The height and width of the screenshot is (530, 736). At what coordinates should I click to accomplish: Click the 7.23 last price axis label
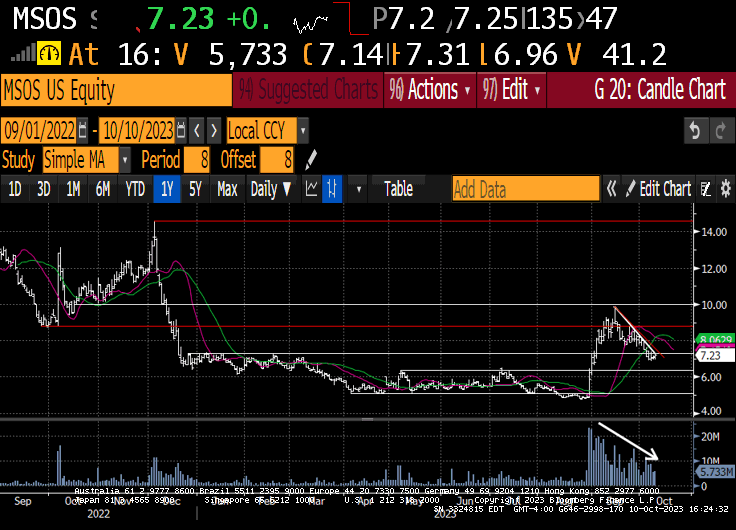(x=715, y=355)
